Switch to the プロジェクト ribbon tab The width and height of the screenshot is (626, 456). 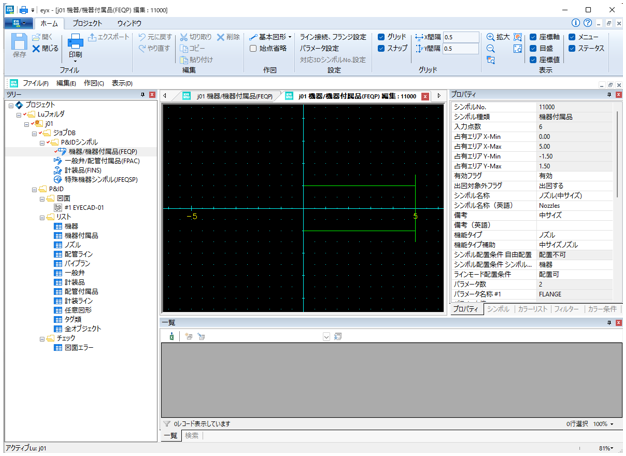pyautogui.click(x=87, y=23)
